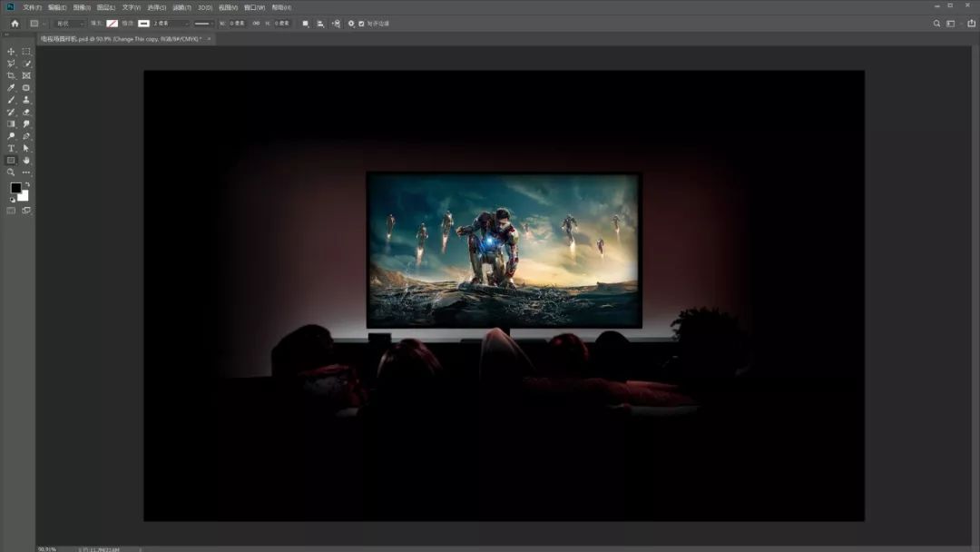Open the shape stroke color swatch

pos(143,23)
